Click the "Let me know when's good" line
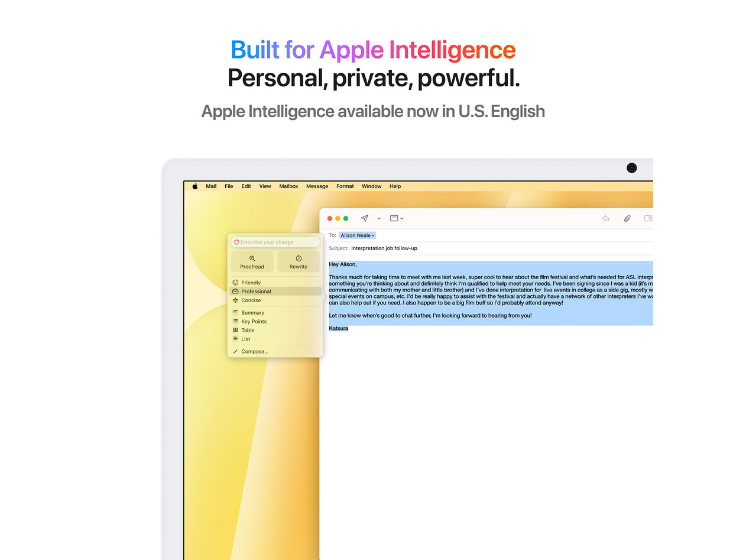 tap(430, 316)
